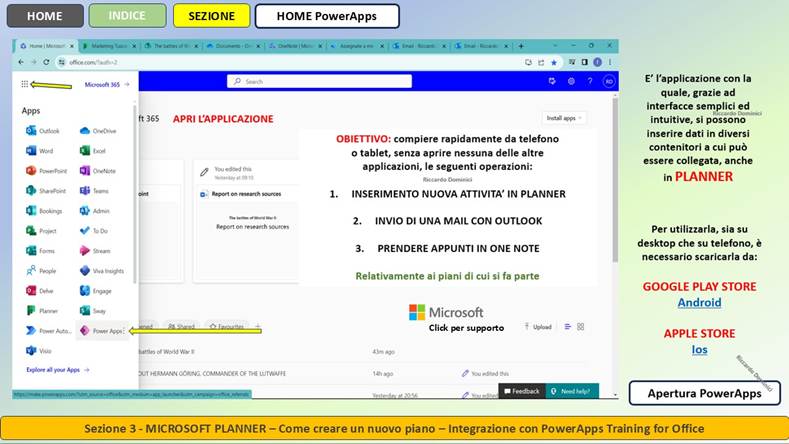Click the HOME PowerApps button
The image size is (789, 444).
coord(327,16)
